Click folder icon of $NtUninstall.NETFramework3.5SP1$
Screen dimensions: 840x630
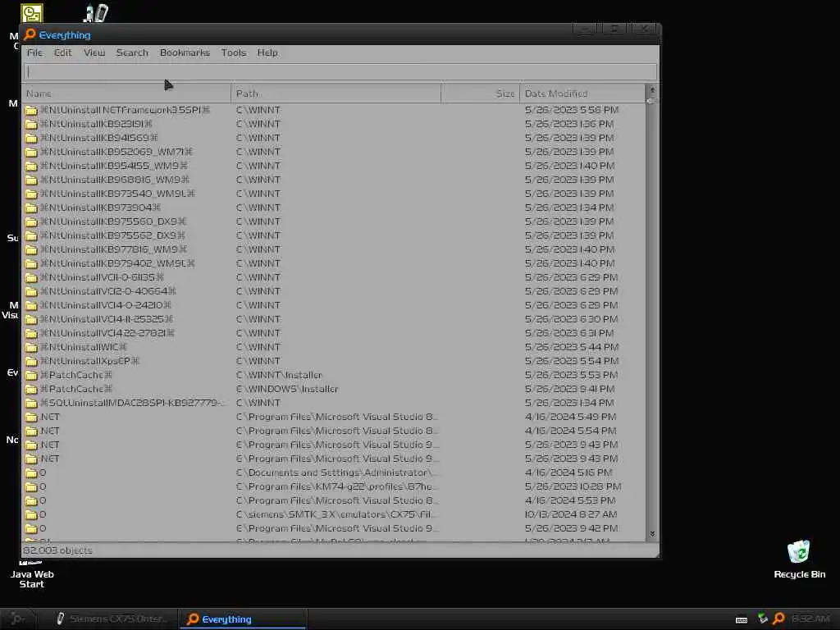[x=31, y=110]
